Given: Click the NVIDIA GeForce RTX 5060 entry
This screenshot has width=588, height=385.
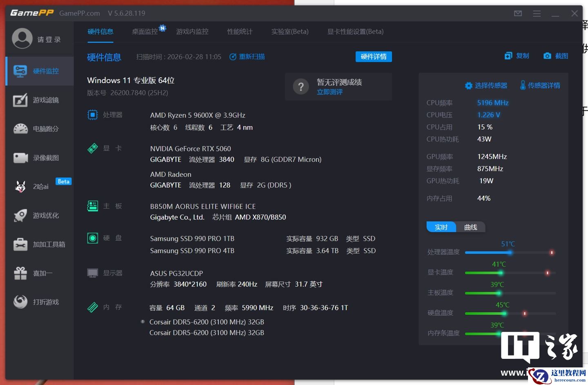Looking at the screenshot, I should coord(190,149).
